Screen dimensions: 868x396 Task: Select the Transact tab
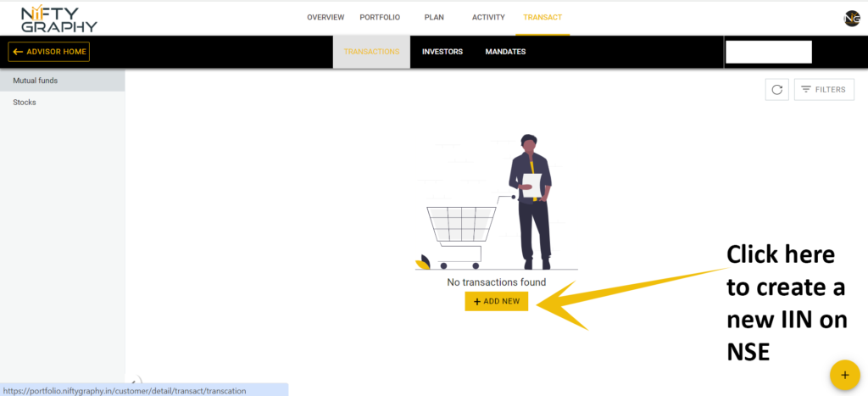click(x=542, y=18)
